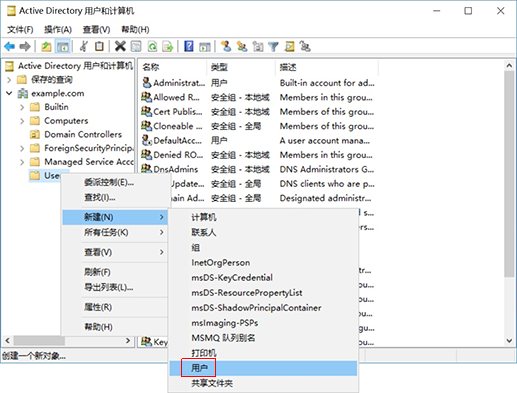Sort by the 描述 column header
517x393 pixels.
point(327,67)
